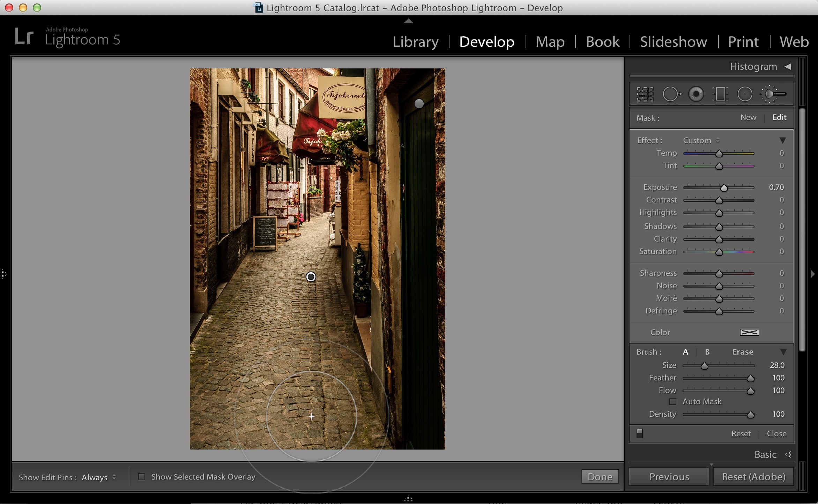Select the Graduated Filter tool
Screen dimensions: 818x504
click(x=720, y=94)
